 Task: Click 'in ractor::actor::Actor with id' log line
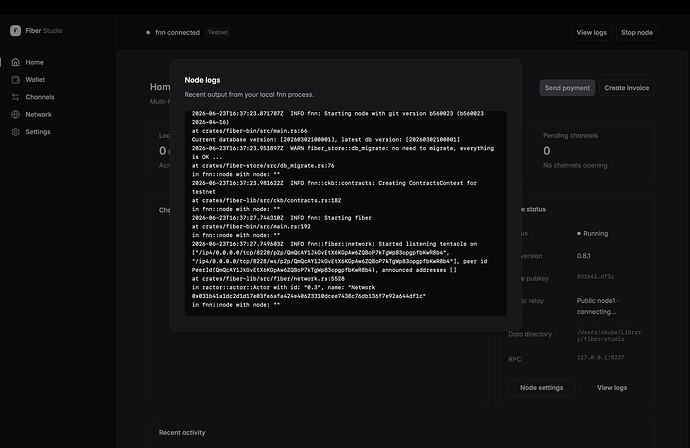point(283,287)
